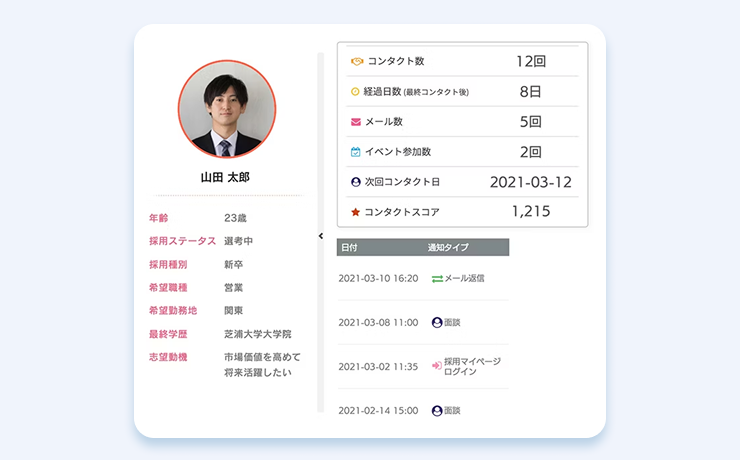Click the 2021-02-14 15:00 date entry
This screenshot has width=740, height=460.
click(378, 410)
